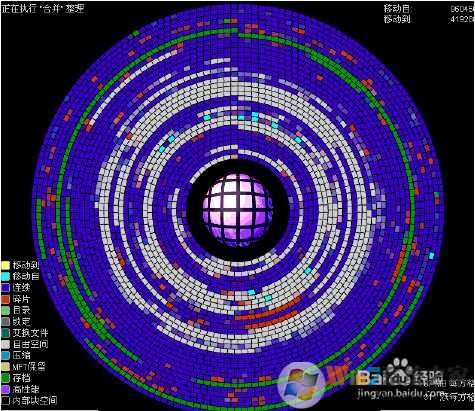Click the 移动自 counter label at top right

coord(397,8)
